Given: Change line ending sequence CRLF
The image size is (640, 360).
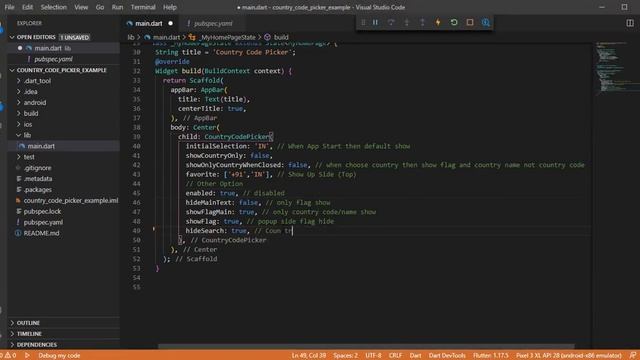Looking at the screenshot, I should pyautogui.click(x=395, y=356).
